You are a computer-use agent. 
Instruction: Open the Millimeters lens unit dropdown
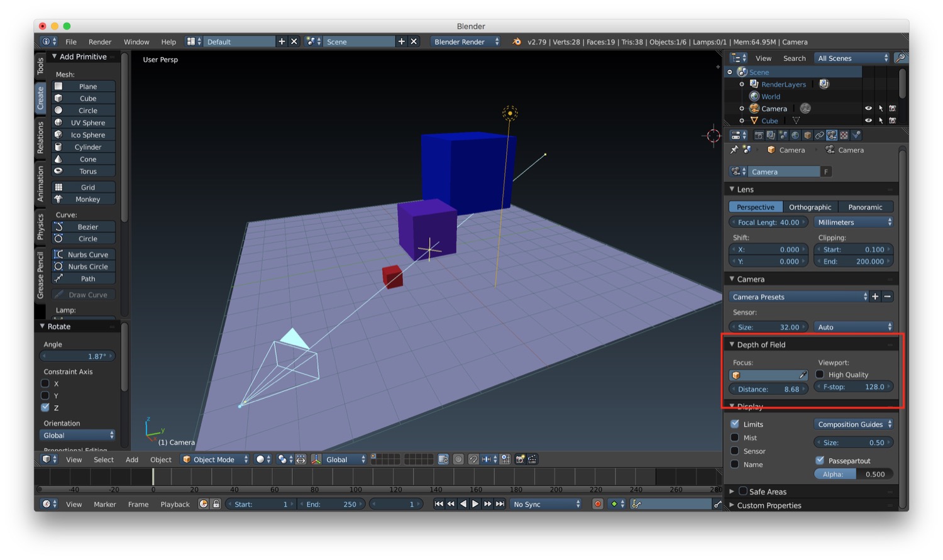point(854,222)
